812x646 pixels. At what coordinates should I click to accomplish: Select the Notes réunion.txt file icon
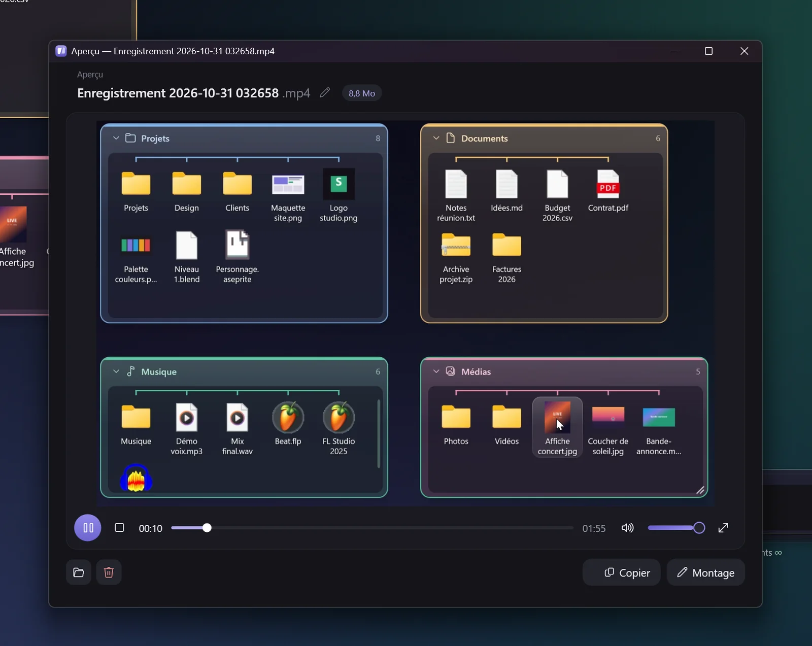[x=456, y=184]
